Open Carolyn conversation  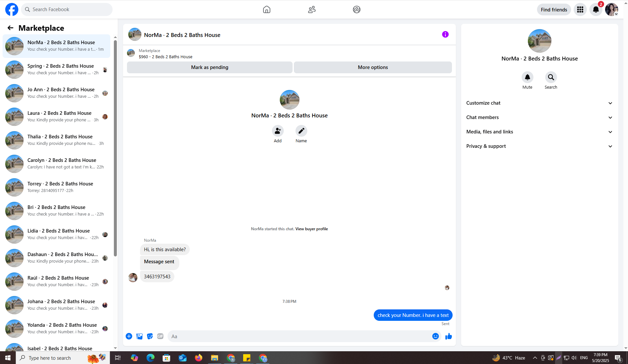pyautogui.click(x=56, y=164)
